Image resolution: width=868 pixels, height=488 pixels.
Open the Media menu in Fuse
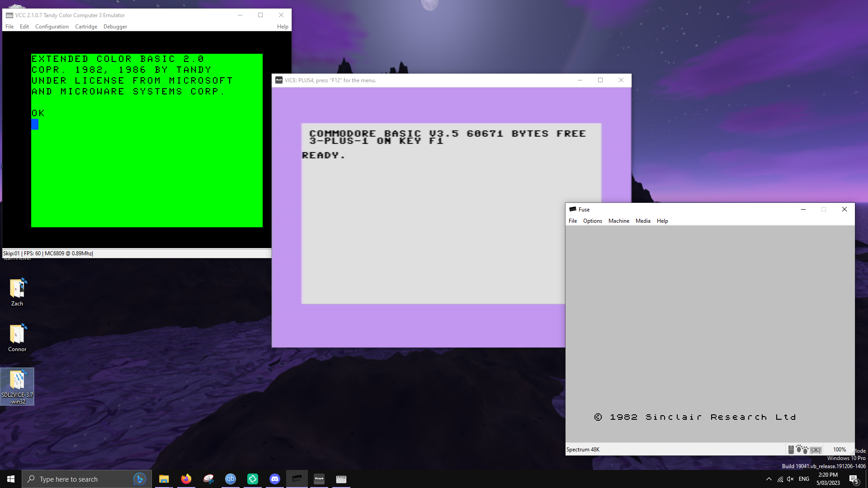pos(643,221)
